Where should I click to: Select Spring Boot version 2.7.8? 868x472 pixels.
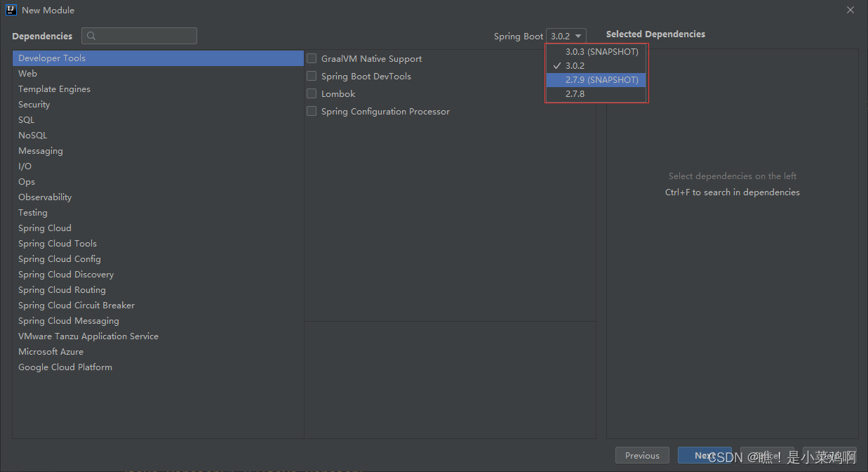point(596,94)
